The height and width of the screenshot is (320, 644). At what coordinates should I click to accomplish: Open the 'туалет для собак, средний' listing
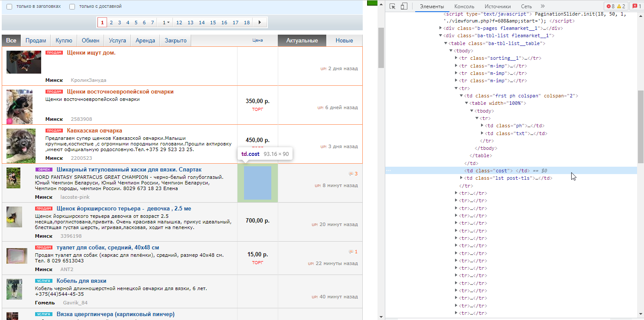108,248
